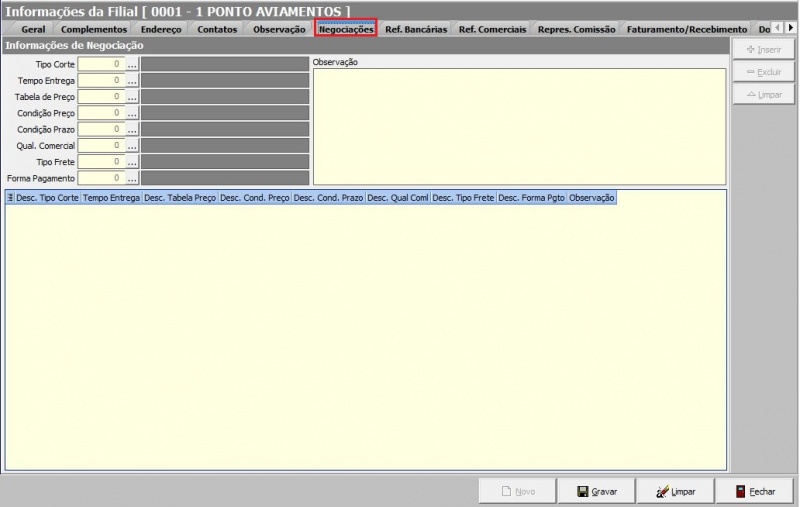Open lookup for Tabela de Preço field
Image resolution: width=800 pixels, height=507 pixels.
click(x=132, y=97)
